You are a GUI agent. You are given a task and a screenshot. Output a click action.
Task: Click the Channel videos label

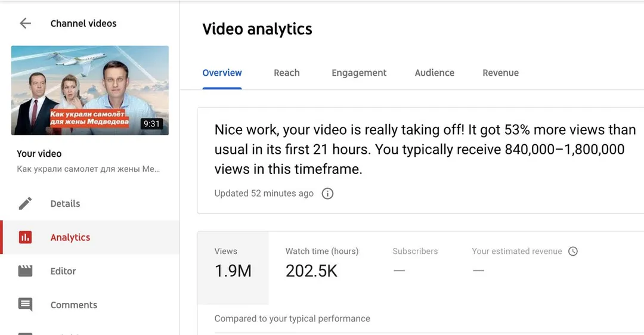(x=83, y=23)
